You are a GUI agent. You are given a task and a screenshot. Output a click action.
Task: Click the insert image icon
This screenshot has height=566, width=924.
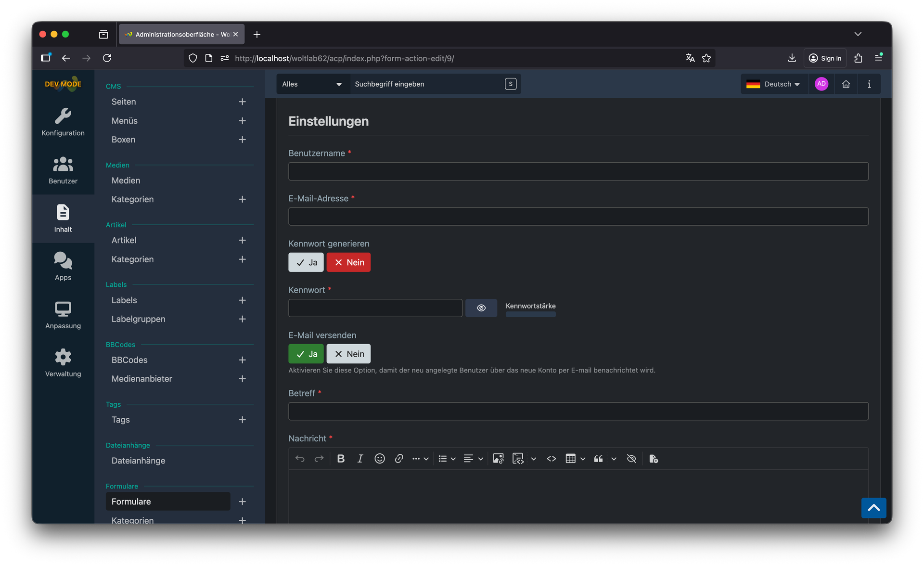pos(498,459)
